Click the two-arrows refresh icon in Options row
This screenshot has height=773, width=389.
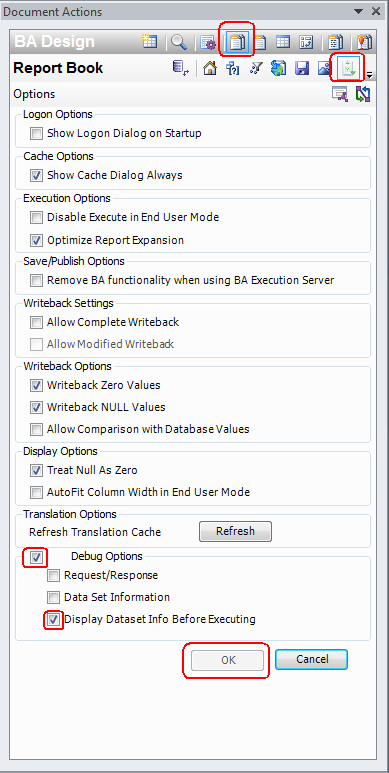point(363,94)
